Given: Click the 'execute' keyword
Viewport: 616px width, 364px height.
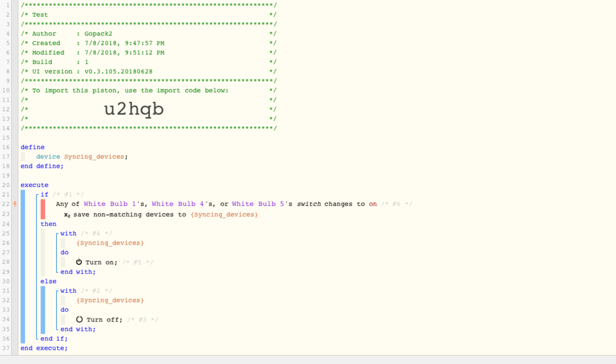Looking at the screenshot, I should click(35, 185).
